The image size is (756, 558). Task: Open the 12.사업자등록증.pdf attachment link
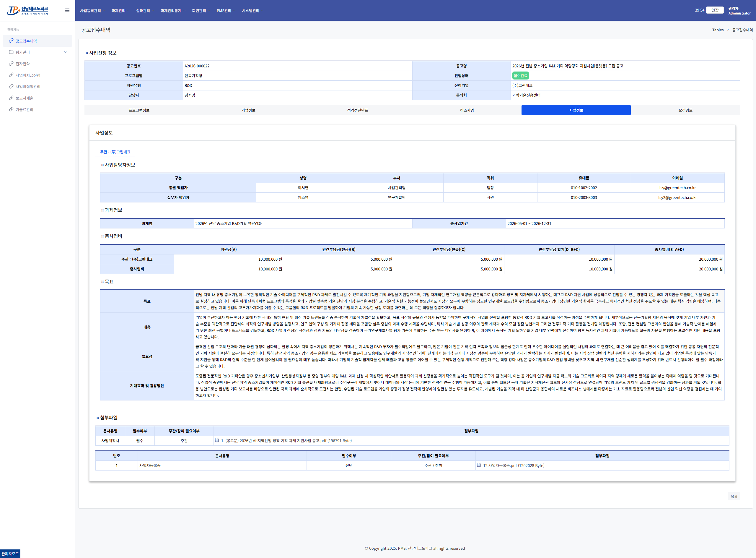coord(514,465)
